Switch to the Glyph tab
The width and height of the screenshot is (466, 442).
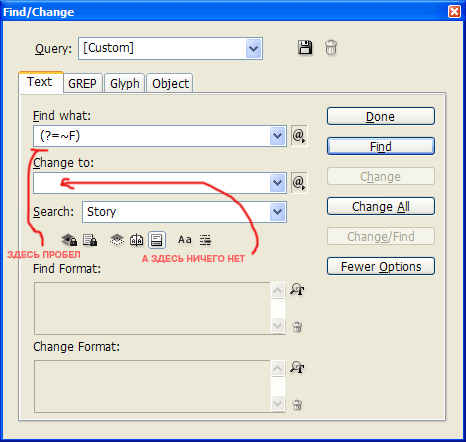125,83
